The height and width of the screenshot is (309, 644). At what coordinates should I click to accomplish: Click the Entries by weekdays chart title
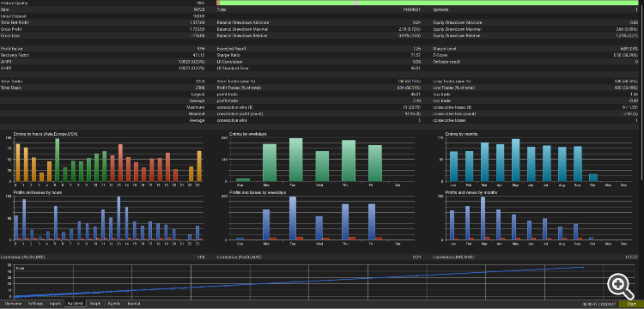pyautogui.click(x=248, y=134)
